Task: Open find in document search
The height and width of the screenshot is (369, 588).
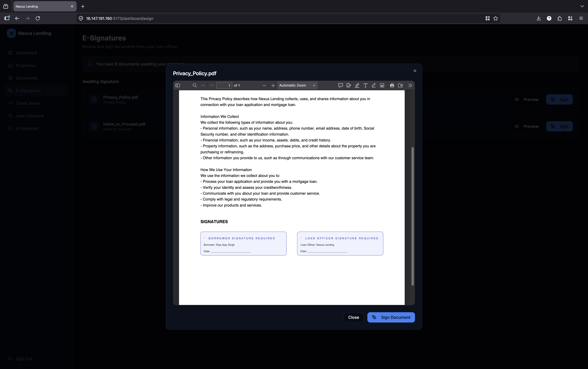Action: point(194,85)
